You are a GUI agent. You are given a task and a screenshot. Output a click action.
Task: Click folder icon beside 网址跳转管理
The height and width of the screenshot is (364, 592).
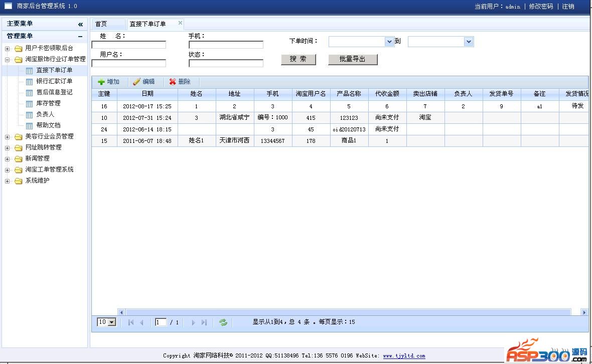pos(18,148)
